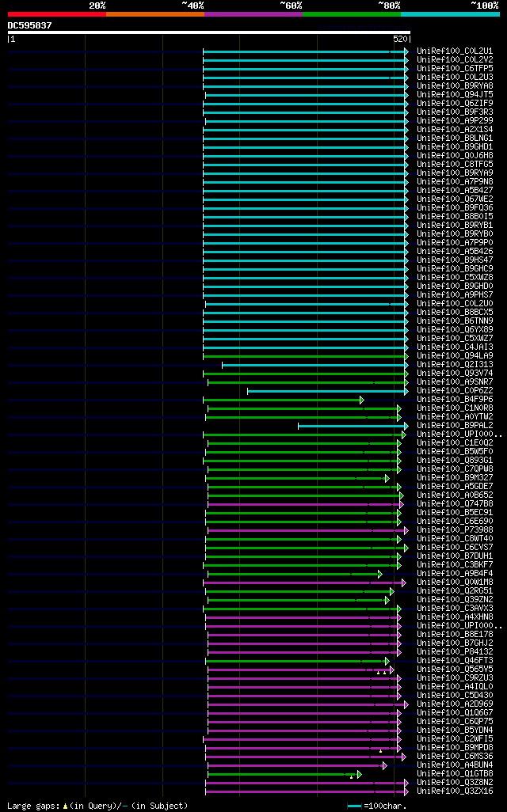Image resolution: width=507 pixels, height=812 pixels.
Task: Select hit UniRef100_C6CVS7
Action: click(455, 548)
